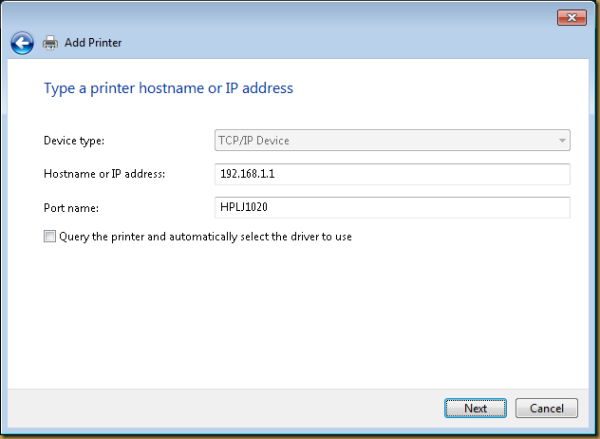Click the 'Type a printer hostname' heading
Screen dimensions: 600x439
(168, 88)
